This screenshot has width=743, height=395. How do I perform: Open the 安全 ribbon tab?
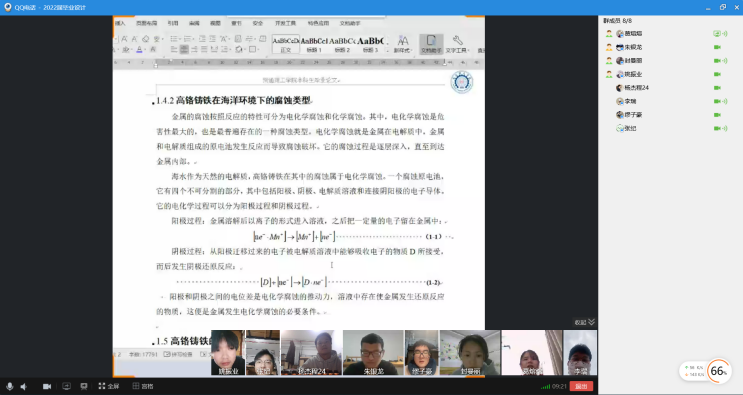[x=257, y=23]
